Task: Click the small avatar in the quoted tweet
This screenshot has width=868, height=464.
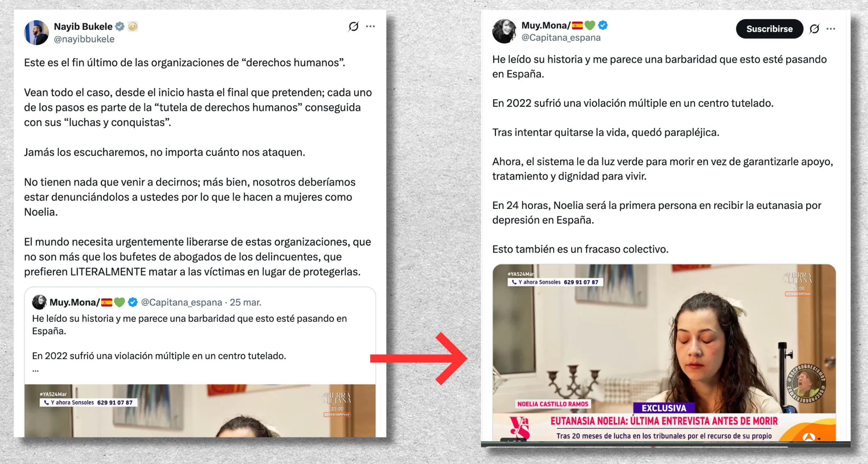Action: point(39,302)
